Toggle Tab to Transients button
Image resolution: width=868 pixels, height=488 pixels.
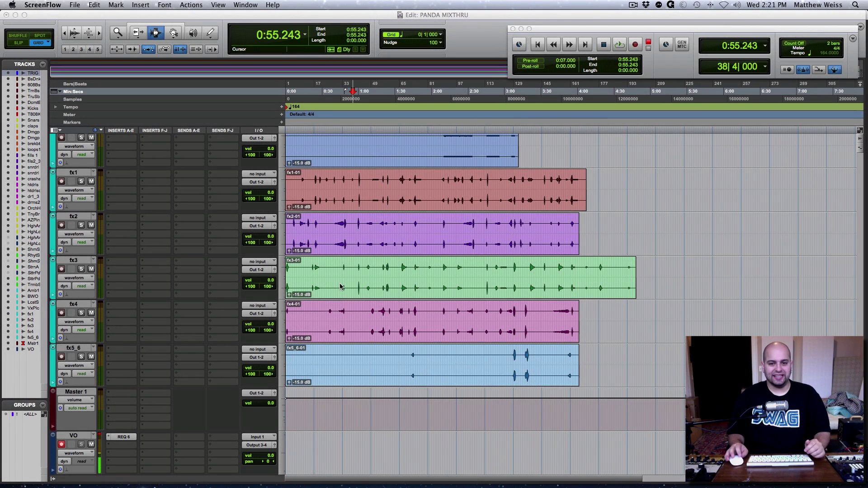(x=132, y=49)
